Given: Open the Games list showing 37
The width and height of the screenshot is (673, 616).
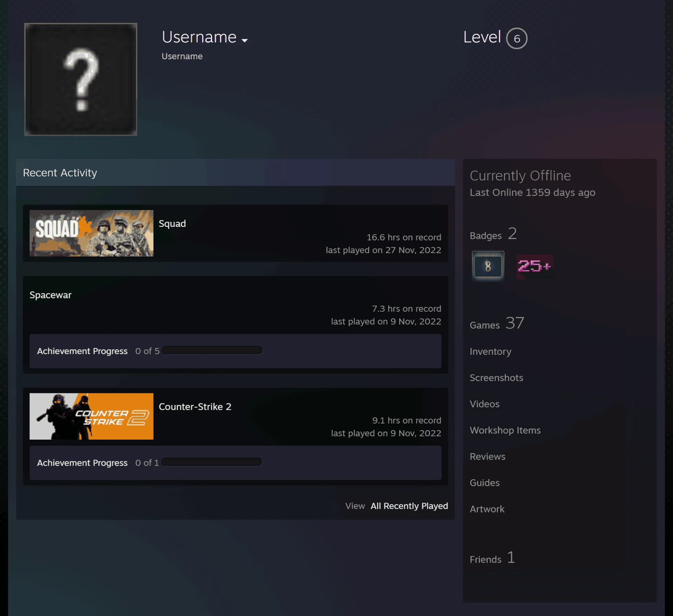Looking at the screenshot, I should [x=497, y=323].
